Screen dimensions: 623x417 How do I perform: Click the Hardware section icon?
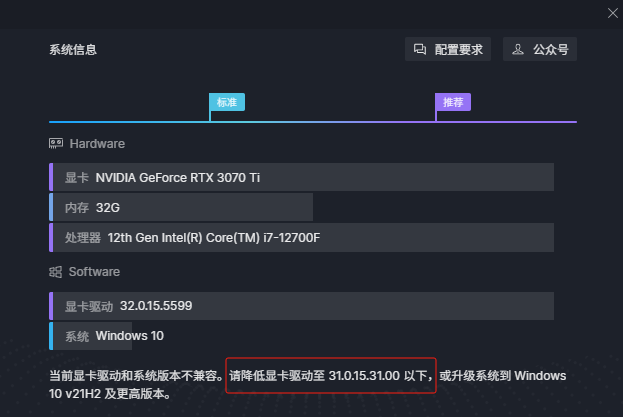[x=56, y=143]
